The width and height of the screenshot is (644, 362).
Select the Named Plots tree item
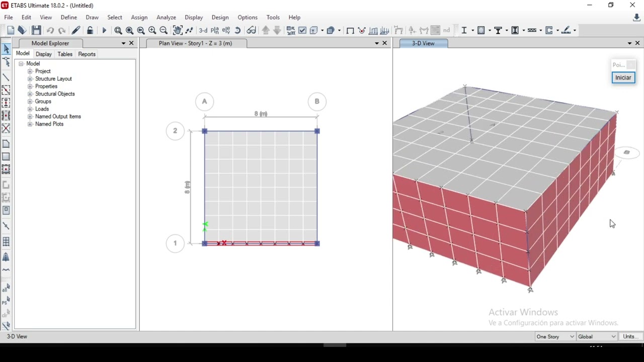[x=49, y=124]
